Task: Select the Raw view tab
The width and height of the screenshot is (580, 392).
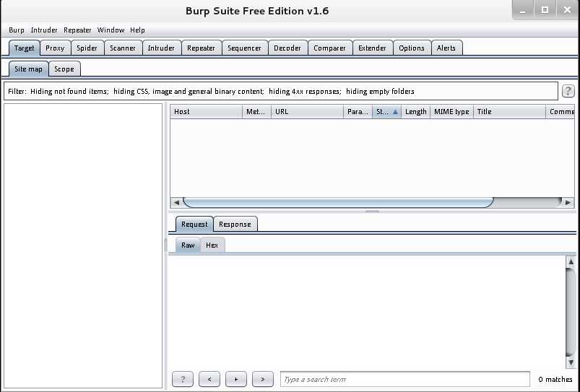Action: pos(188,245)
